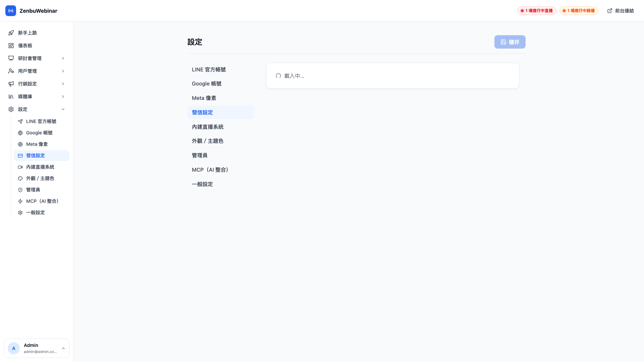The image size is (644, 362).
Task: Select sidebar submenu LINE 官方帳號
Action: point(42,121)
